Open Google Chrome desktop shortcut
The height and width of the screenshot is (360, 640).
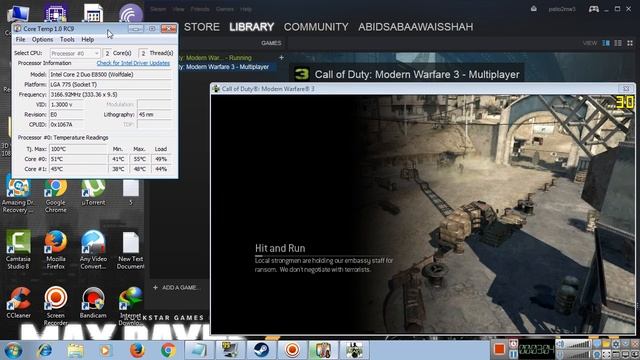point(56,195)
